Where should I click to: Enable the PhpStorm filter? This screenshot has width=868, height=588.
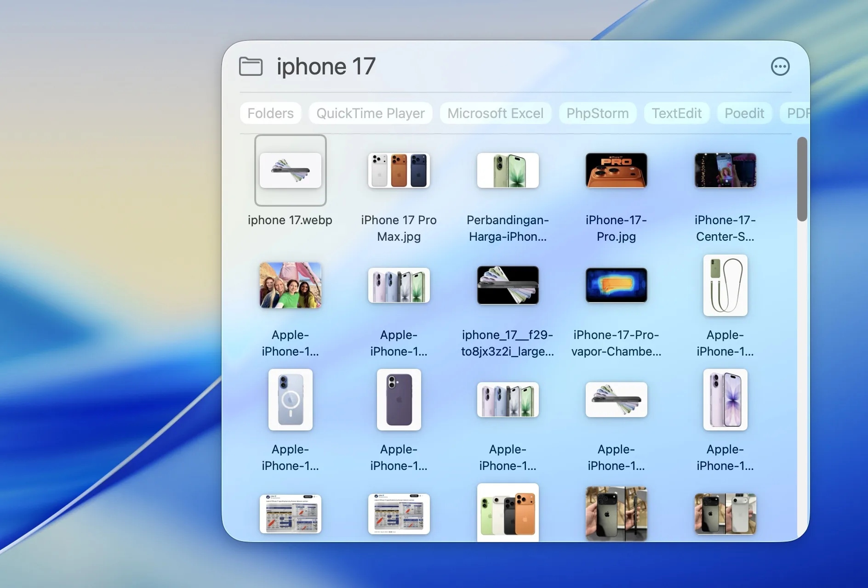[597, 113]
